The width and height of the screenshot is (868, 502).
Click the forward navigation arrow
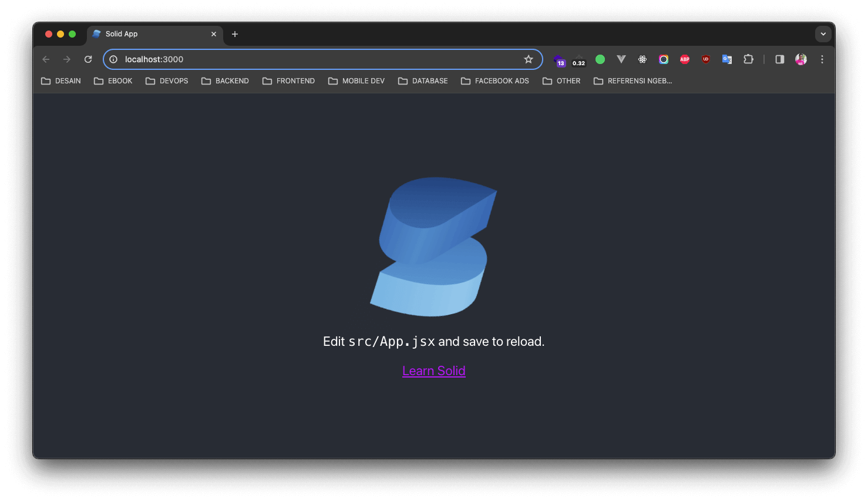67,59
